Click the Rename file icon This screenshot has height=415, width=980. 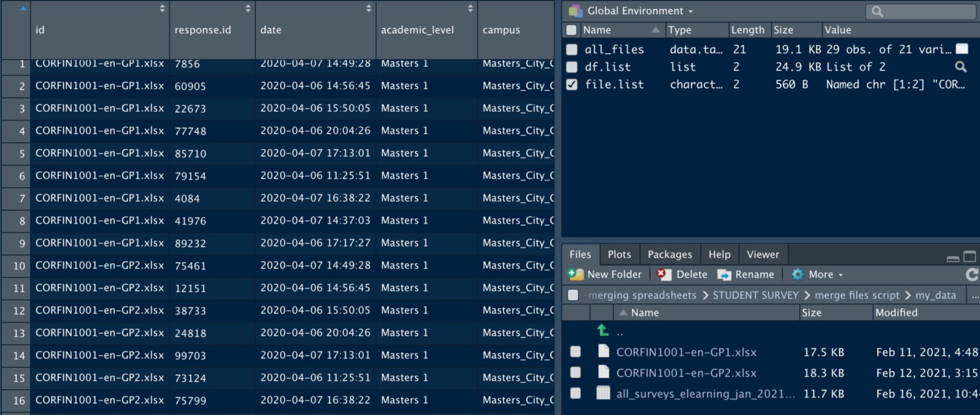[x=724, y=274]
